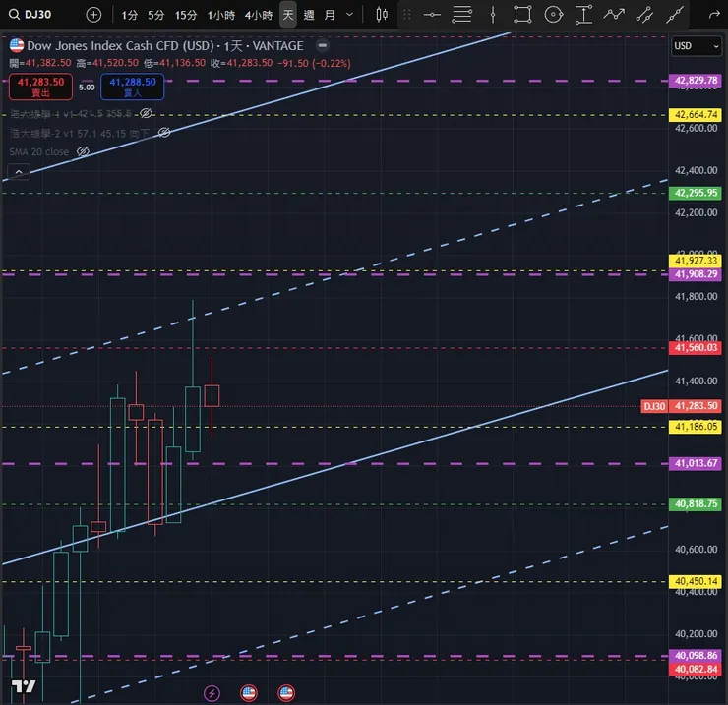Collapse the indicator legend with the caret
This screenshot has height=705, width=728.
[19, 172]
